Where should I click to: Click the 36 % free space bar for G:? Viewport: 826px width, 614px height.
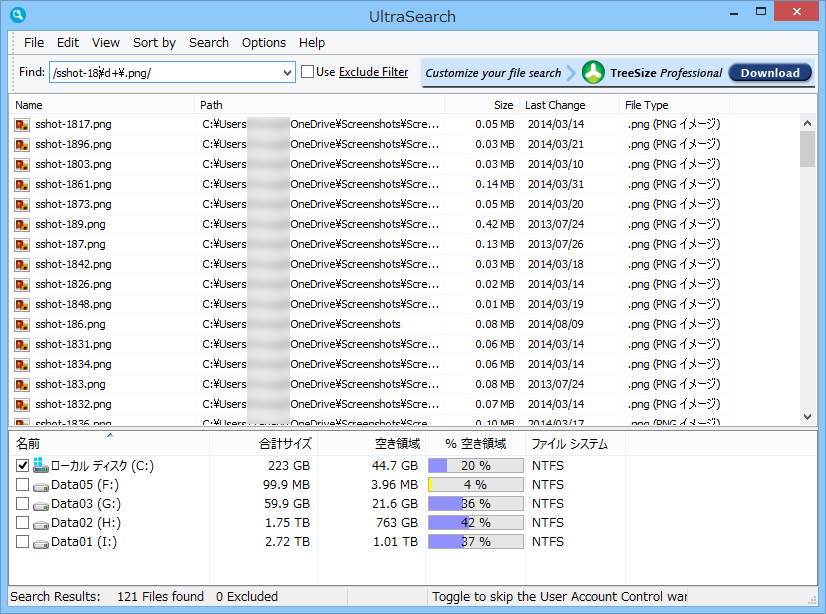click(x=476, y=503)
